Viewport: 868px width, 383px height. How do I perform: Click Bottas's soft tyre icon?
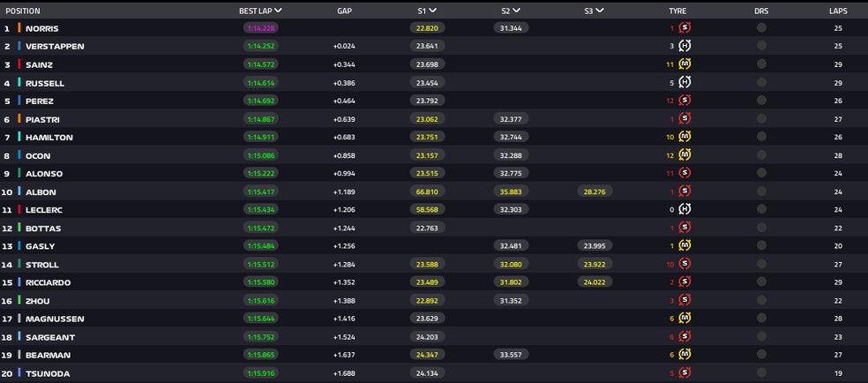tap(685, 228)
